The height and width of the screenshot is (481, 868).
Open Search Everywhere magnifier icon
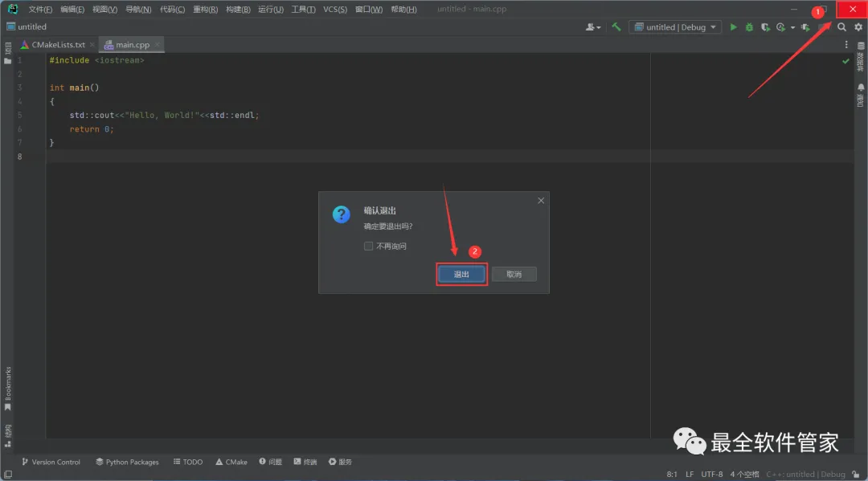coord(842,27)
